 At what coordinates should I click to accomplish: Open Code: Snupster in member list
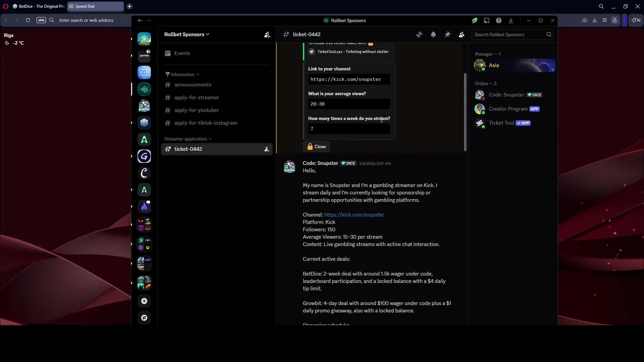pyautogui.click(x=514, y=95)
